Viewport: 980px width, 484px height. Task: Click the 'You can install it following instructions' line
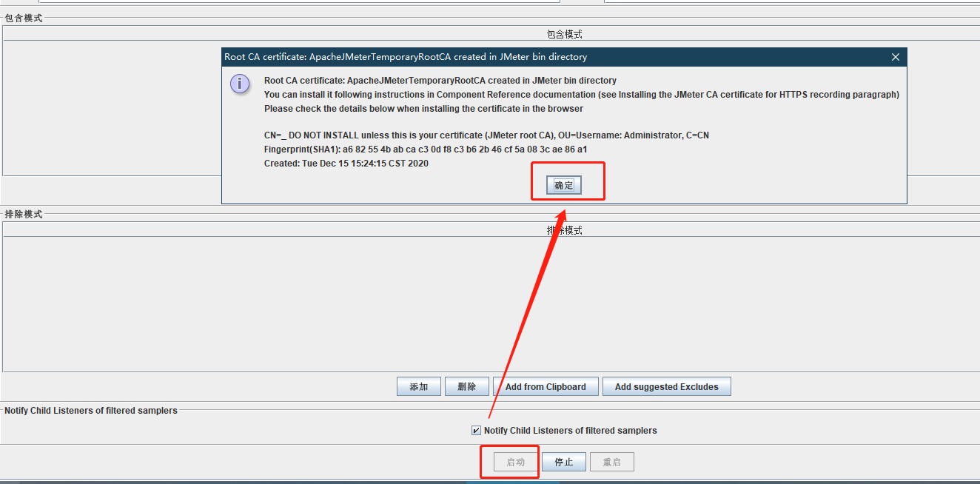click(582, 94)
